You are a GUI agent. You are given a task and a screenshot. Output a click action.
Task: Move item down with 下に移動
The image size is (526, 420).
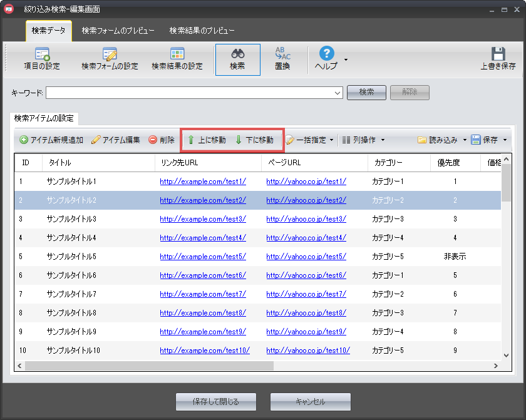254,140
